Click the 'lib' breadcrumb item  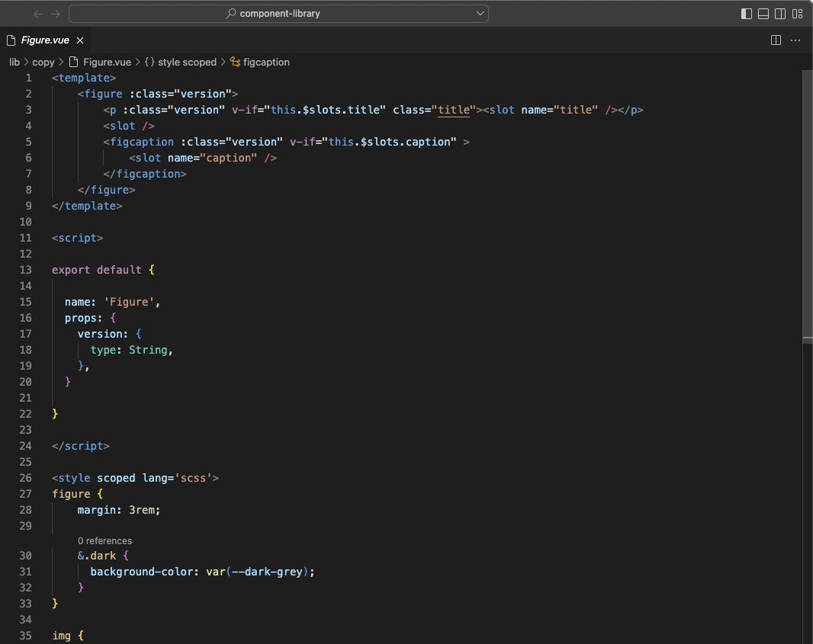coord(14,62)
